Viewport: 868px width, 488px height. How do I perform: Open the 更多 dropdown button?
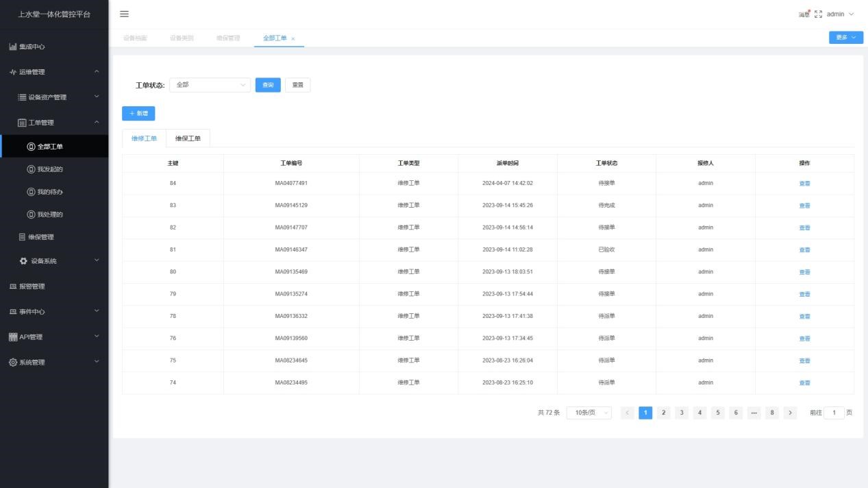(x=845, y=38)
